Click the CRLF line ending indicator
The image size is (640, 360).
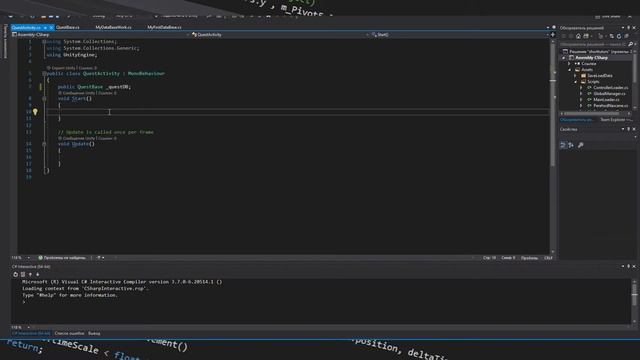(548, 258)
